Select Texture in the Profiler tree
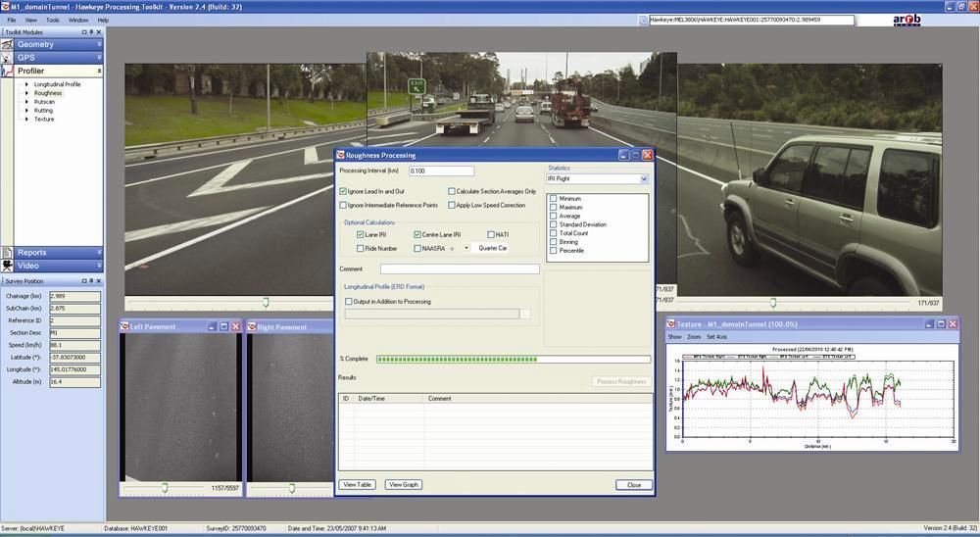Screen dimensions: 980x537 click(x=44, y=119)
